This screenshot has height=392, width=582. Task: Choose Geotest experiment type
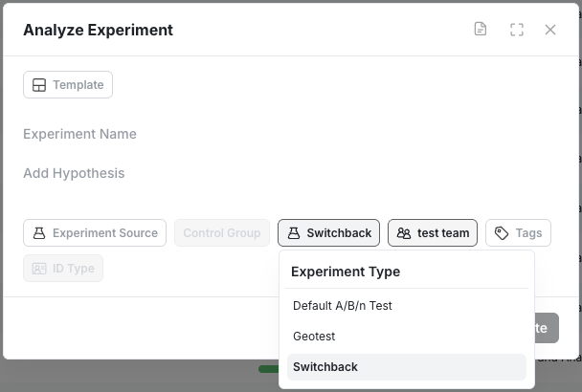coord(407,337)
